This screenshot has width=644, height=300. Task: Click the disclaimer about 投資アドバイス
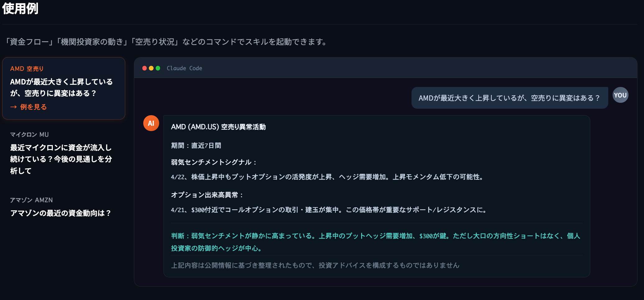pyautogui.click(x=315, y=265)
